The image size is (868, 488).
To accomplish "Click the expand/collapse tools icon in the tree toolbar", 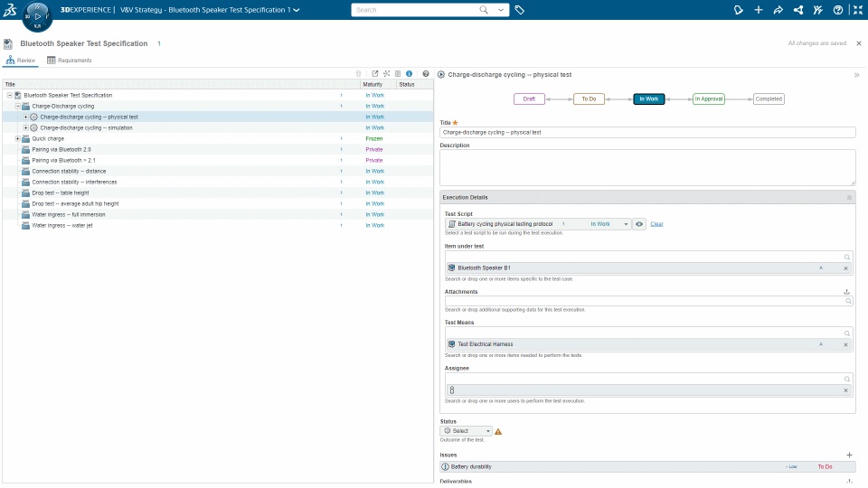I will coord(386,73).
